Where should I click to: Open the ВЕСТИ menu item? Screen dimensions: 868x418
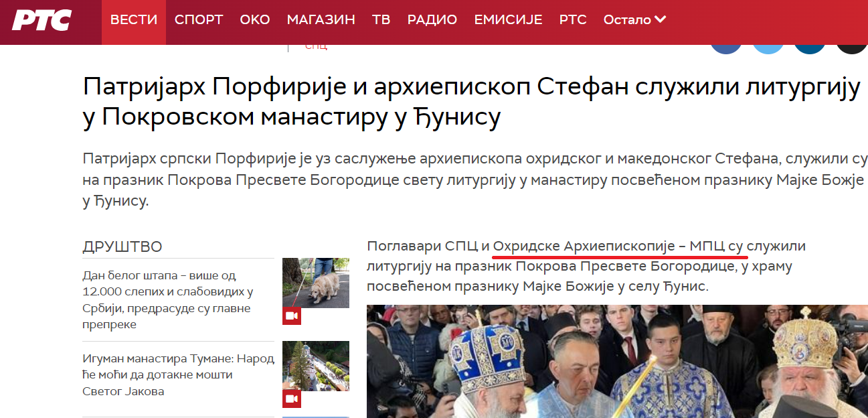click(134, 19)
